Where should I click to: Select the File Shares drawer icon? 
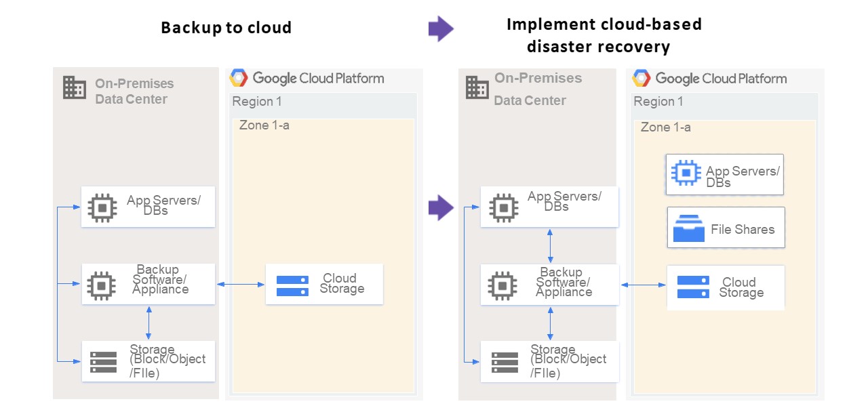tap(688, 228)
